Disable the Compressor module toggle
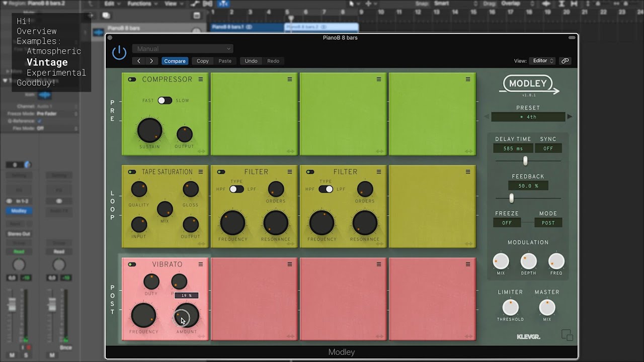This screenshot has height=362, width=644. coord(132,79)
